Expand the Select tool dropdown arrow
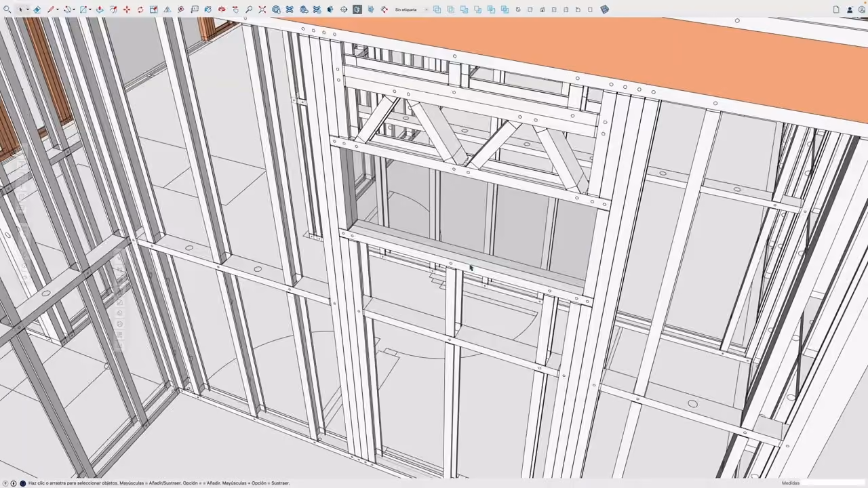 pyautogui.click(x=28, y=9)
